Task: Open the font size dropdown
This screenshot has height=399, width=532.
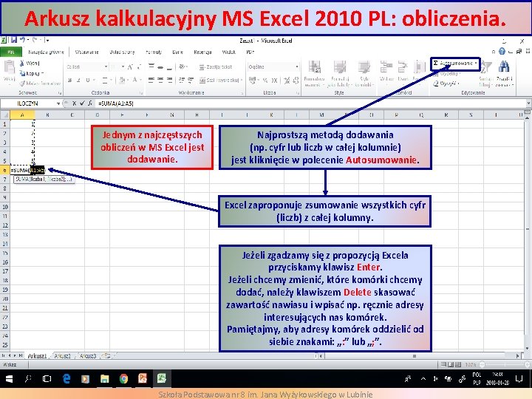Action: tap(123, 66)
